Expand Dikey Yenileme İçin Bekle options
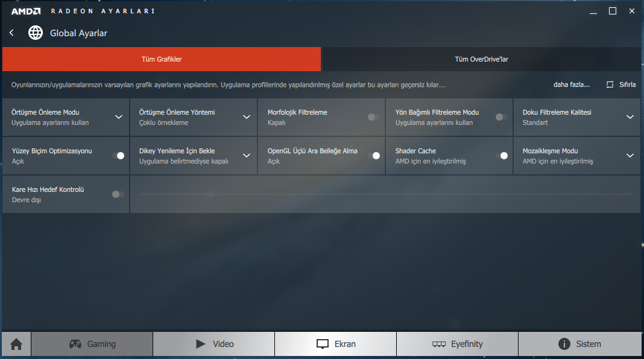 (x=247, y=156)
